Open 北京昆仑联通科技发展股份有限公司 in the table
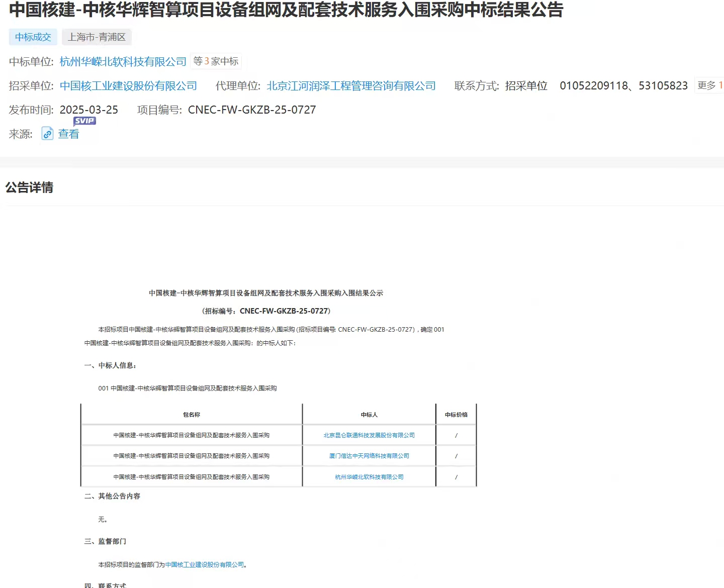 369,435
